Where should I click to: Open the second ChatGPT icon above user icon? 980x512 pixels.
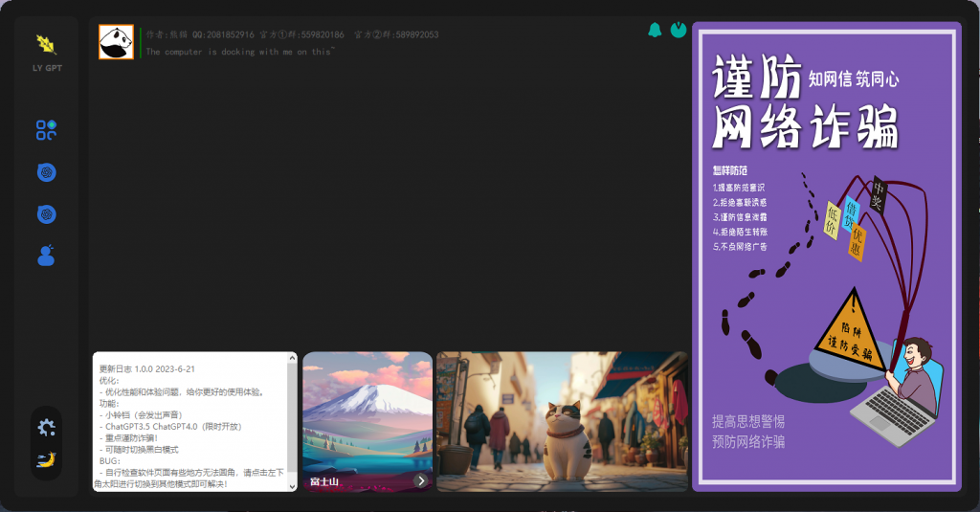click(x=46, y=214)
